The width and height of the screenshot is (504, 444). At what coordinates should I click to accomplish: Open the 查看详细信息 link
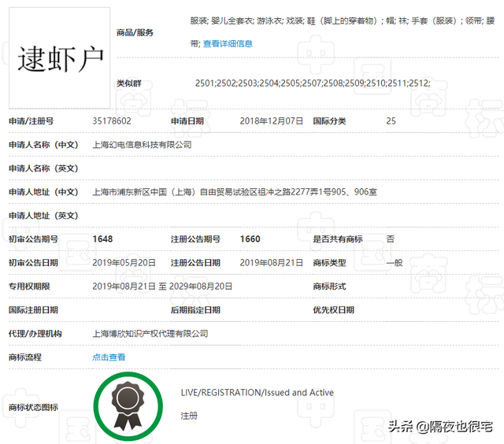(228, 44)
